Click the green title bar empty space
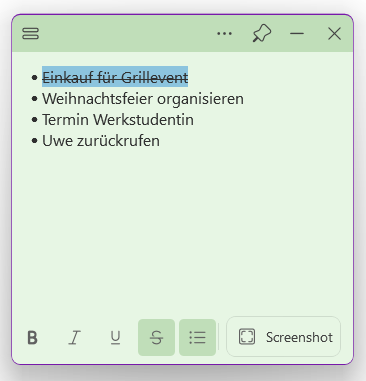This screenshot has height=381, width=366. pyautogui.click(x=127, y=33)
